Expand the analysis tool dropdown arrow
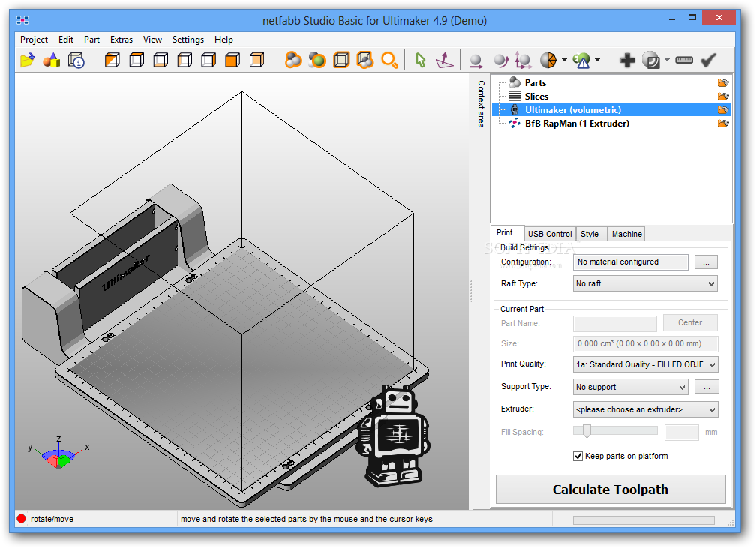756x548 pixels. click(597, 60)
